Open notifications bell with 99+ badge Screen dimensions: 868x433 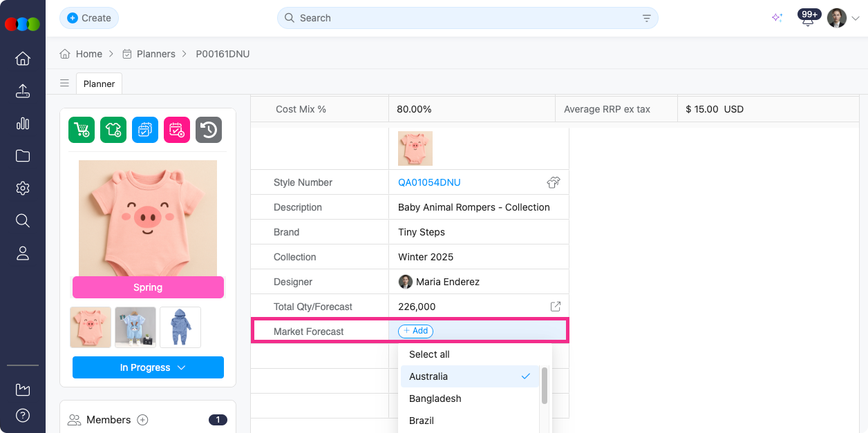pyautogui.click(x=807, y=19)
